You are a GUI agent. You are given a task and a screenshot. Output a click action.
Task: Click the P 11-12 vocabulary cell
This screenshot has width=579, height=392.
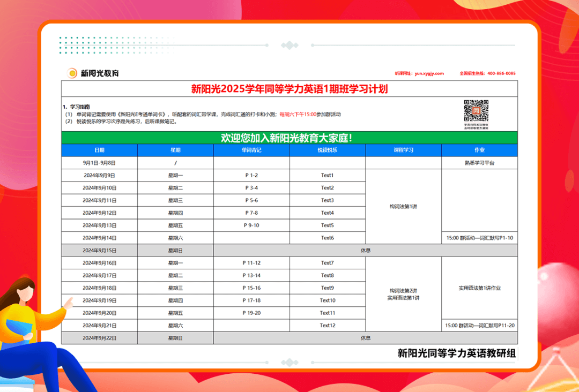pos(251,263)
